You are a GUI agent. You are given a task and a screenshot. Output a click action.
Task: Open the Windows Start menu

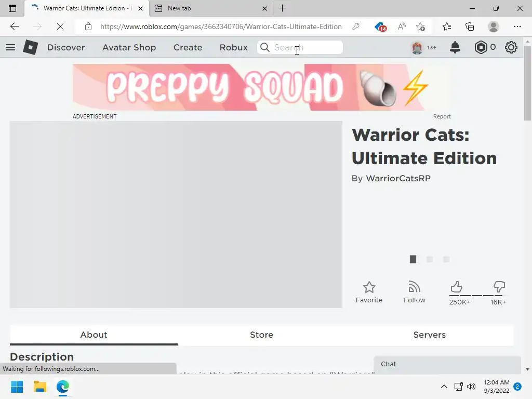[x=17, y=387]
